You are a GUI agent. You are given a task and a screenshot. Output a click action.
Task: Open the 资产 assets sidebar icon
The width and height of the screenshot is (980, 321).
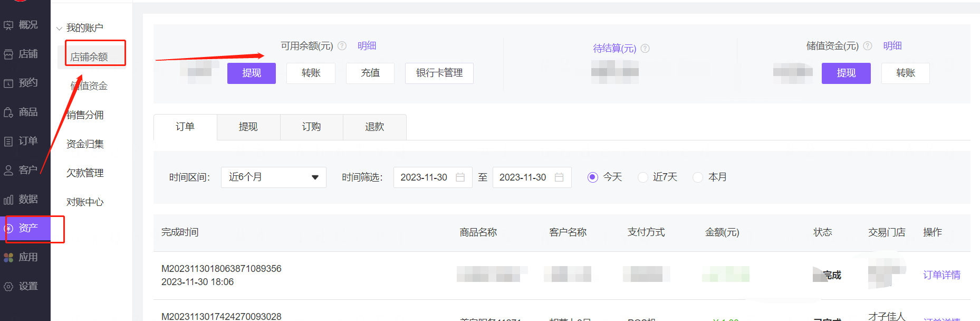click(x=8, y=228)
